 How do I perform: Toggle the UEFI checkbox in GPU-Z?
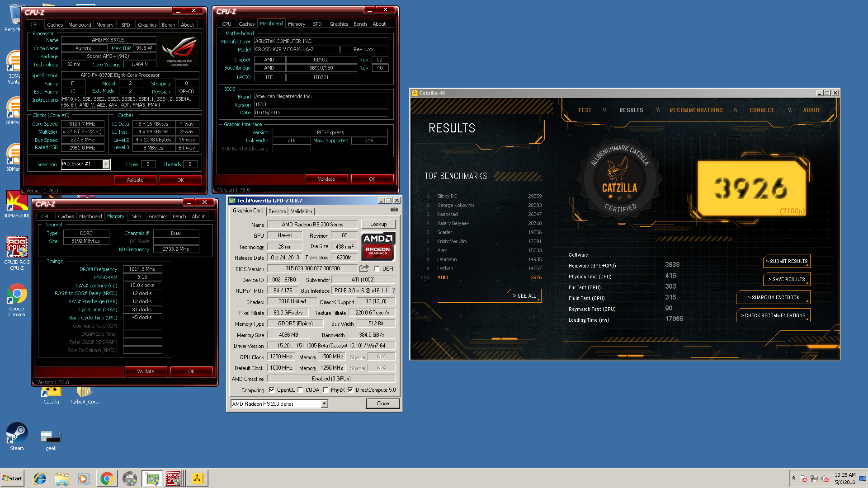click(x=377, y=268)
